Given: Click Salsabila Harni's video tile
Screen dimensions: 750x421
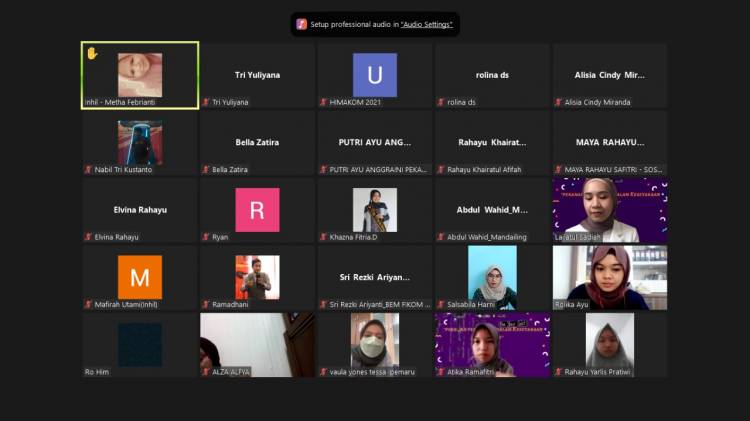Looking at the screenshot, I should coord(493,277).
